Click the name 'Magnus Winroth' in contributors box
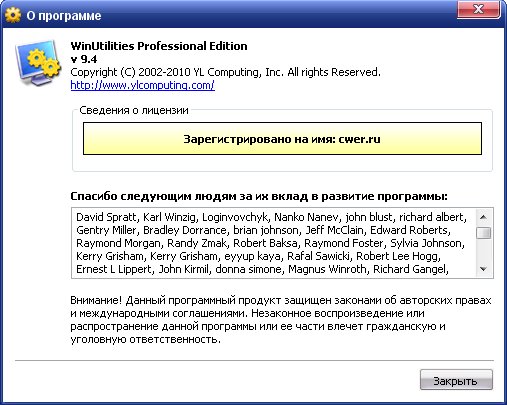Image resolution: width=507 pixels, height=405 pixels. tap(327, 269)
